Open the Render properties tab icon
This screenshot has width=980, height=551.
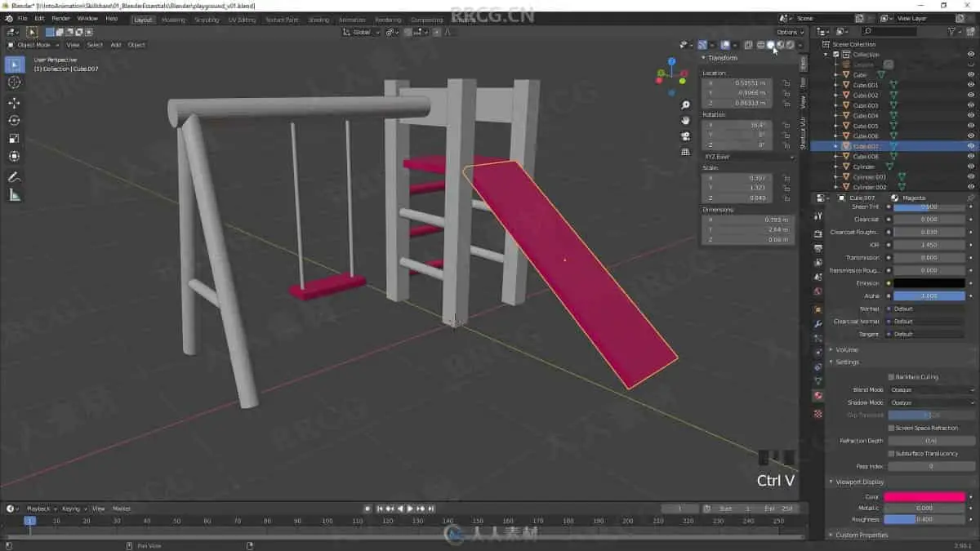[818, 234]
